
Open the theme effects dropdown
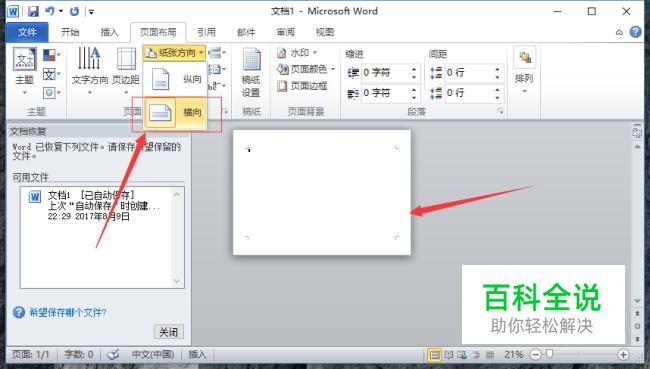(x=52, y=92)
